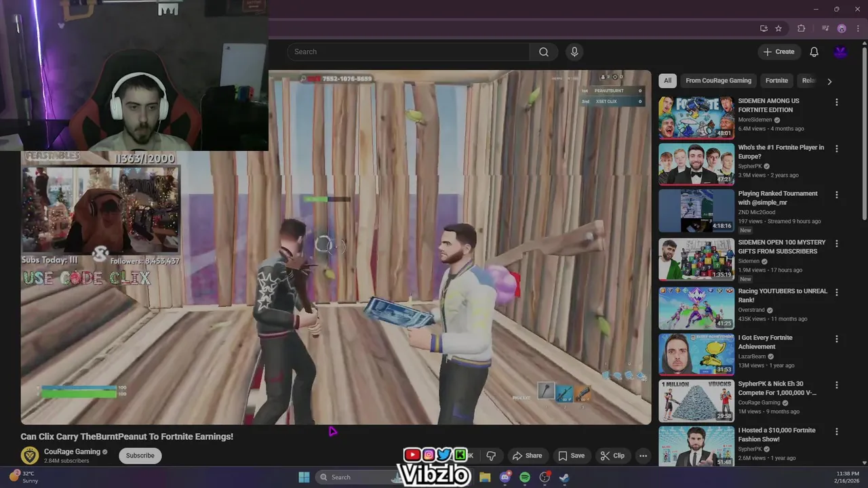Open the media control icon in browser toolbar

tap(825, 28)
